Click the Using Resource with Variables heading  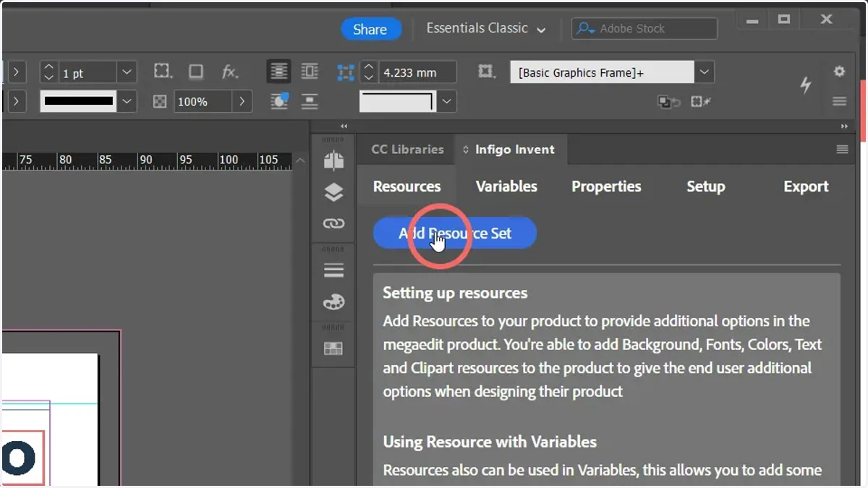pyautogui.click(x=490, y=441)
